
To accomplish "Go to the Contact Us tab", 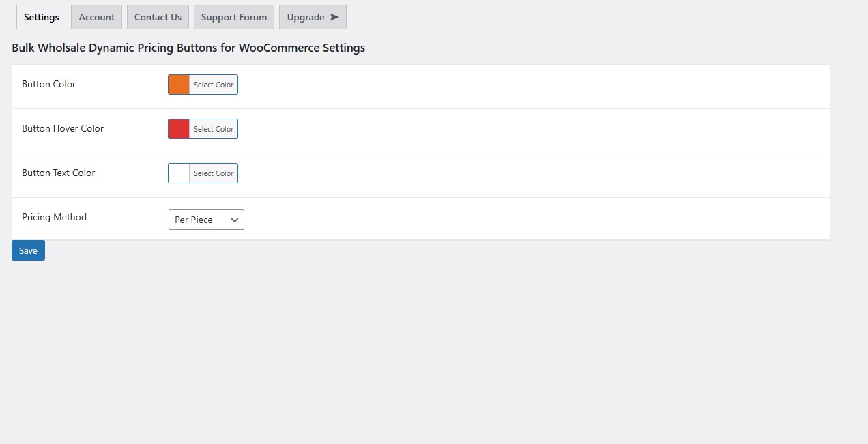I will (x=158, y=17).
